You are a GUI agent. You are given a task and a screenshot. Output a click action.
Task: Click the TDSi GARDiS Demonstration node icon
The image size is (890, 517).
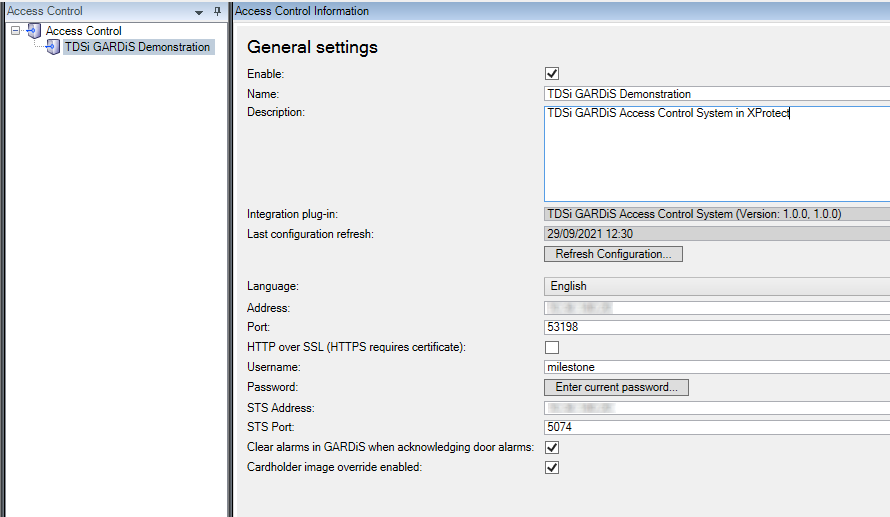click(x=53, y=47)
